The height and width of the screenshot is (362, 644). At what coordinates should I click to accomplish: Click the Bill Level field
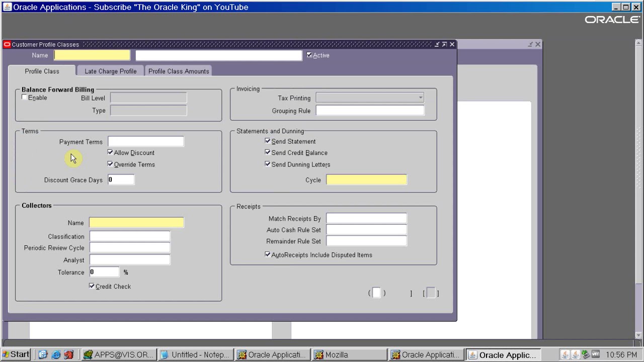point(148,98)
